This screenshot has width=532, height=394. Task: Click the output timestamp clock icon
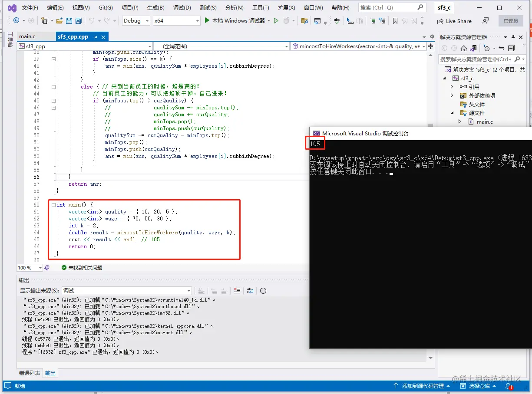click(263, 291)
